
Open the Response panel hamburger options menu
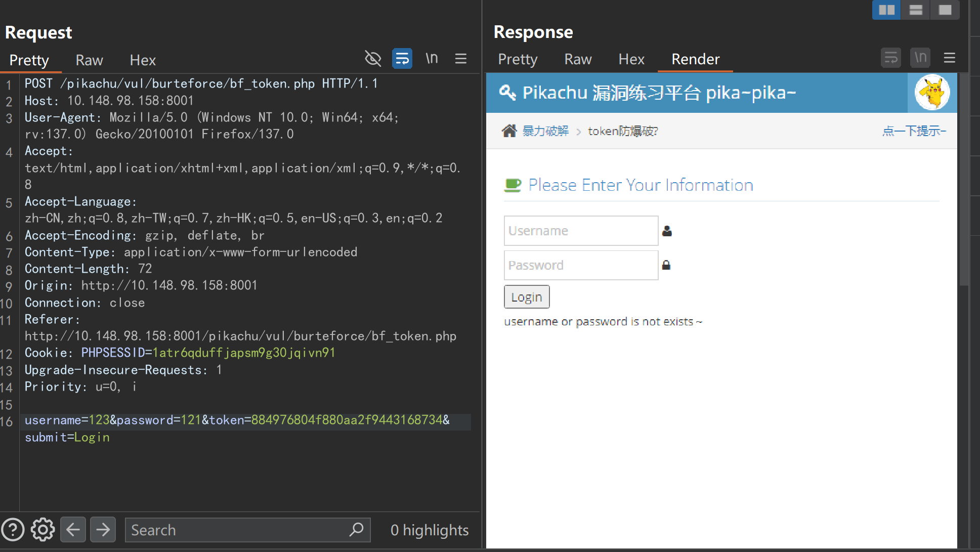pos(949,58)
